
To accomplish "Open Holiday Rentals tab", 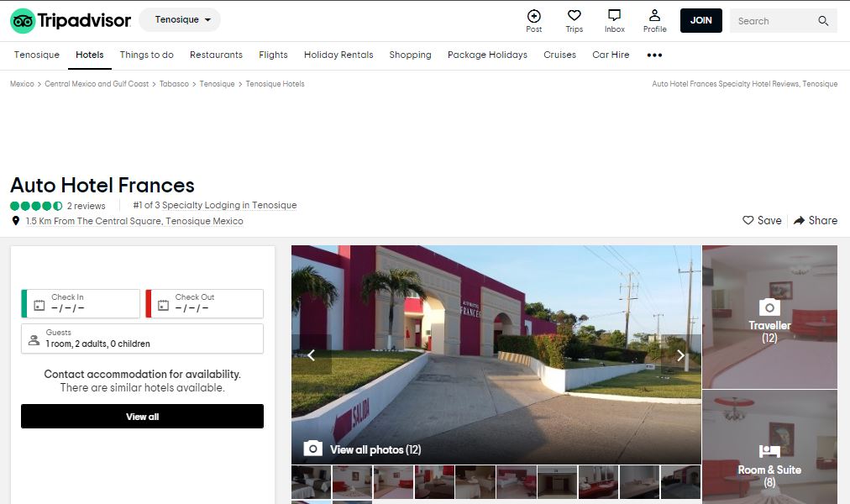I will [338, 55].
